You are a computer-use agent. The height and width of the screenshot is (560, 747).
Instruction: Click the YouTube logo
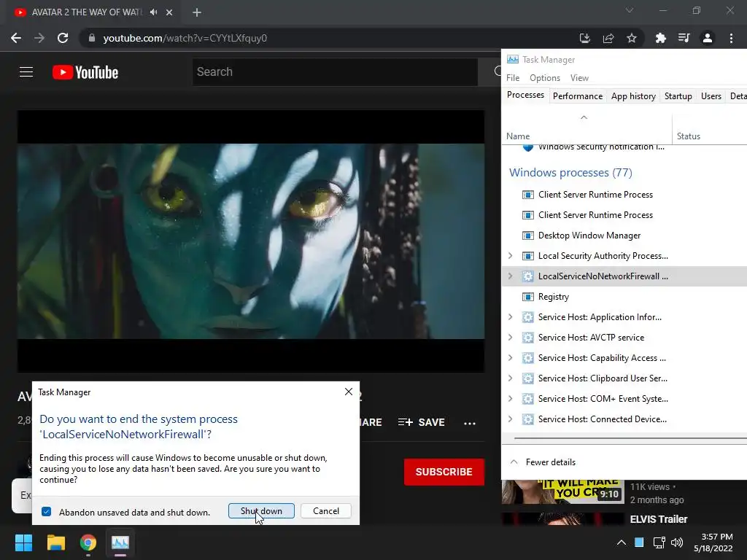point(85,72)
